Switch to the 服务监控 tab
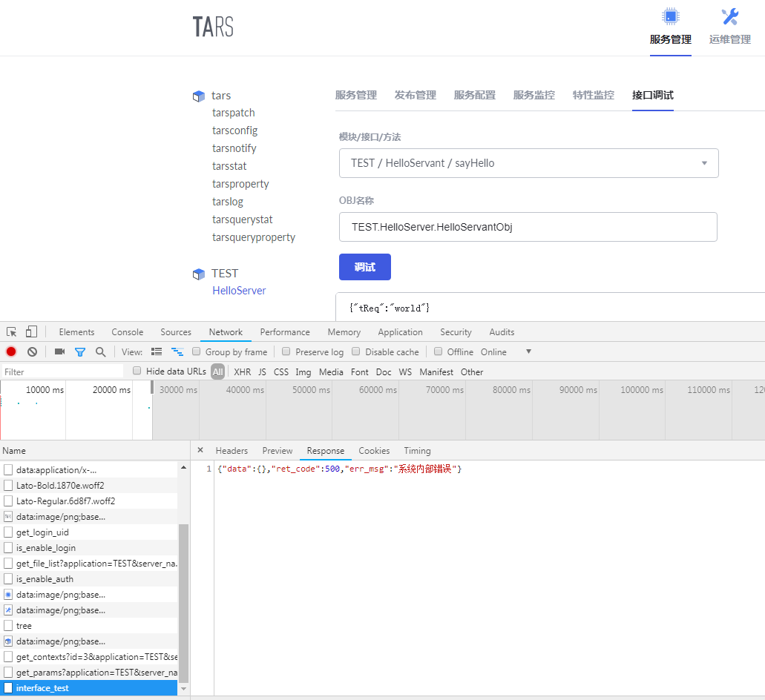765x700 pixels. [x=533, y=95]
